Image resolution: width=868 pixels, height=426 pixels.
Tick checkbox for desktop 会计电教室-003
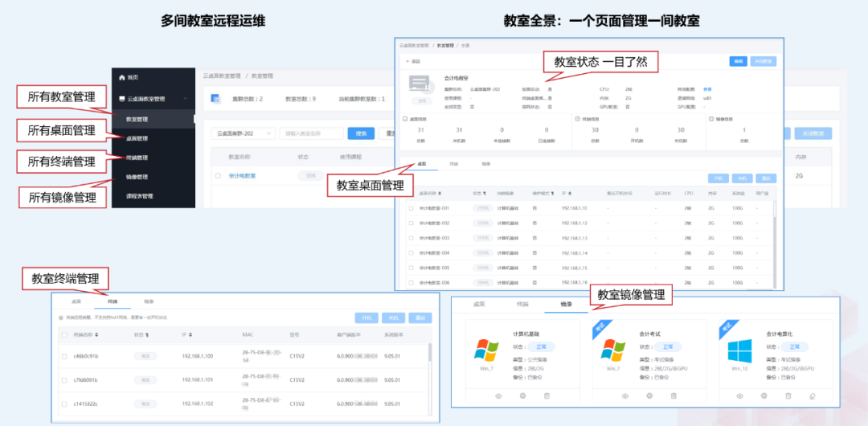click(411, 238)
